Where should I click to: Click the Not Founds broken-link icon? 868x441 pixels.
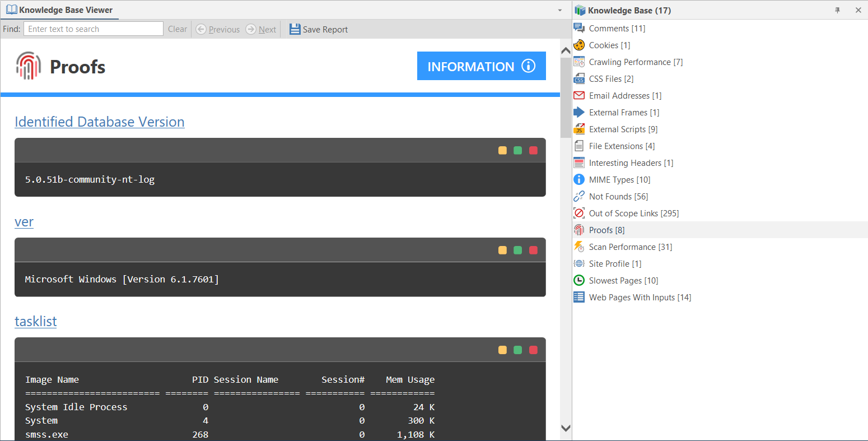click(578, 196)
